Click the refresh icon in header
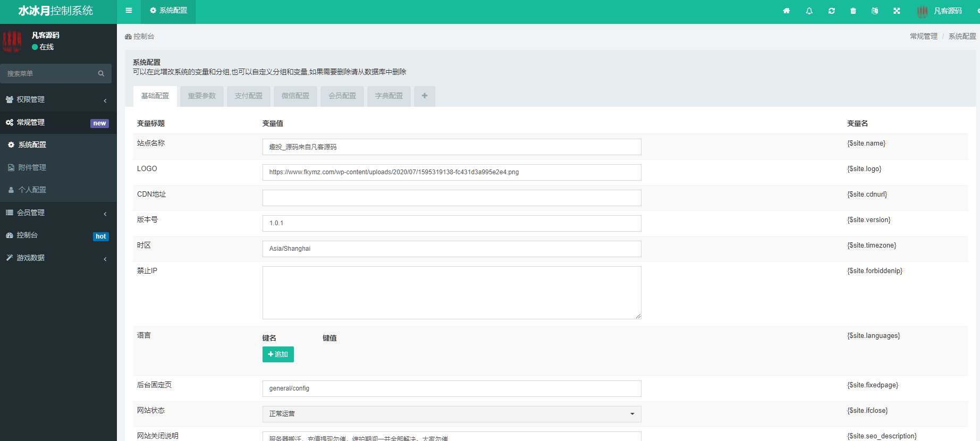The width and height of the screenshot is (980, 441). (831, 11)
